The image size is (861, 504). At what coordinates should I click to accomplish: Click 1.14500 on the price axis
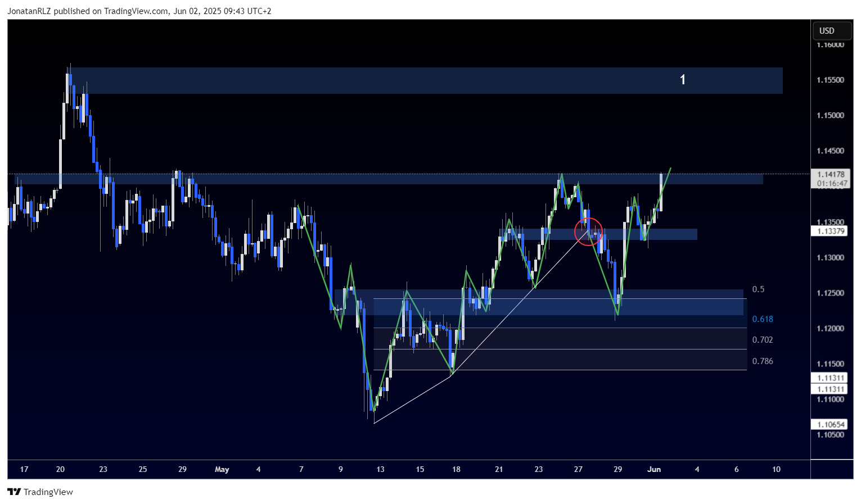[x=831, y=151]
